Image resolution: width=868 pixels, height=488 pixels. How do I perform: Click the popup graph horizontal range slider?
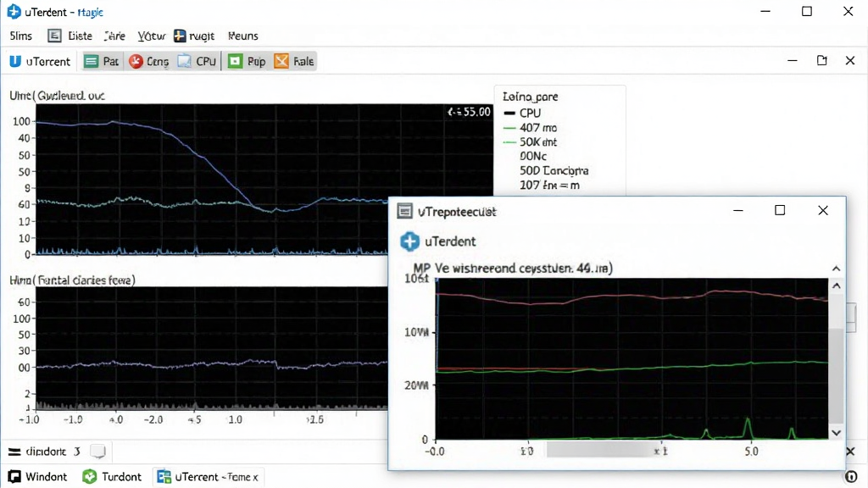click(x=601, y=450)
